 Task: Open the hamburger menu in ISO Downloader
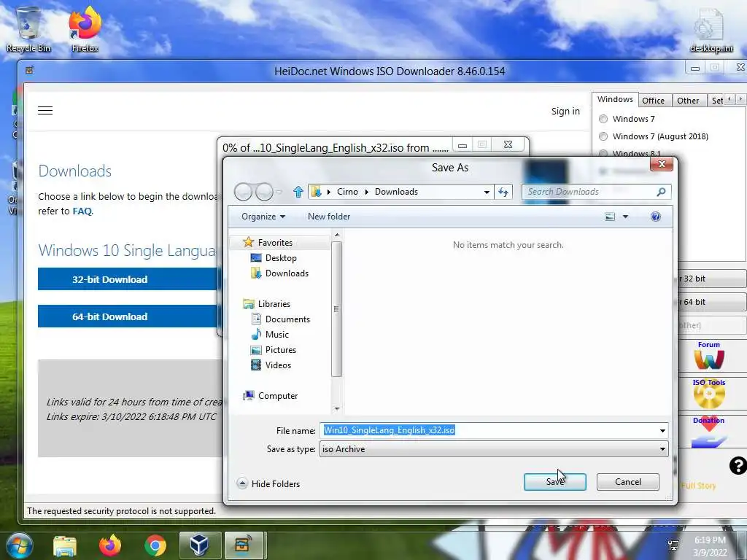tap(45, 111)
